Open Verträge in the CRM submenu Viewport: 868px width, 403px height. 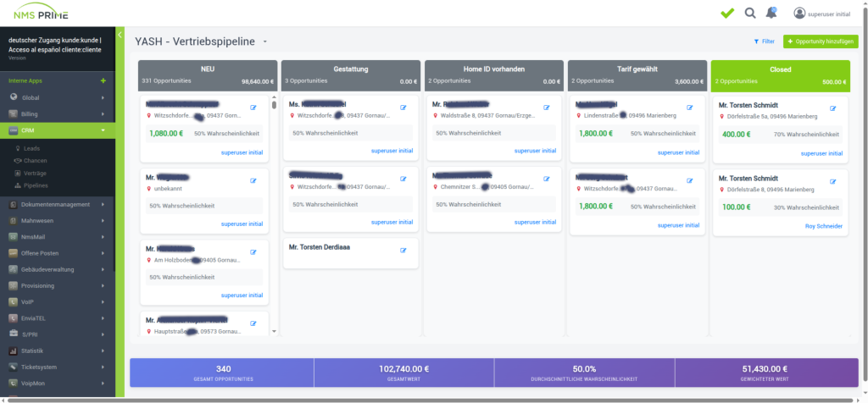pyautogui.click(x=34, y=173)
